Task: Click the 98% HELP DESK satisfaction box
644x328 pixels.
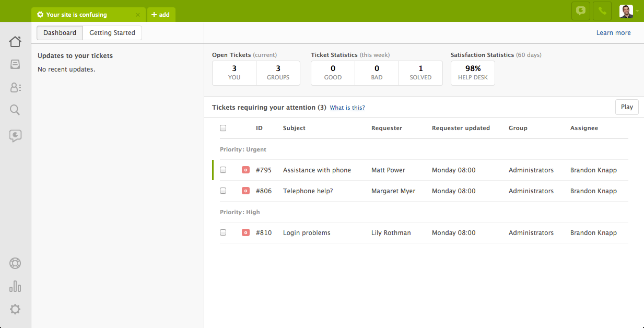Action: click(473, 73)
